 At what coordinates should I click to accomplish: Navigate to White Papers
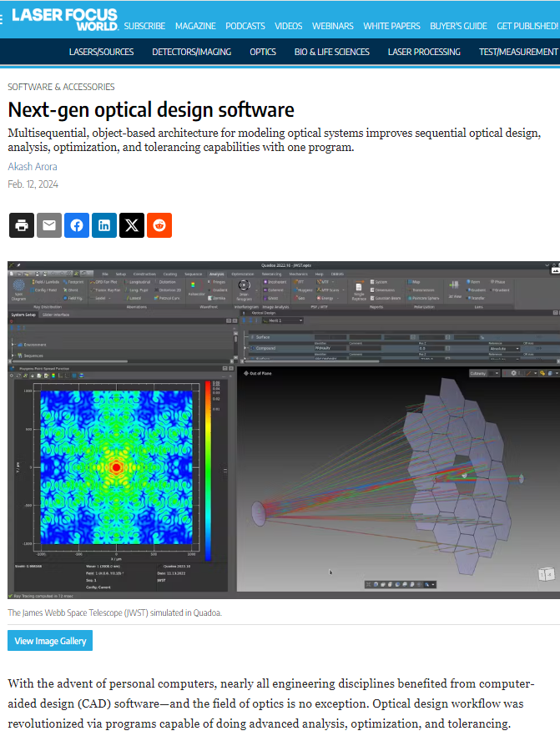[x=391, y=26]
